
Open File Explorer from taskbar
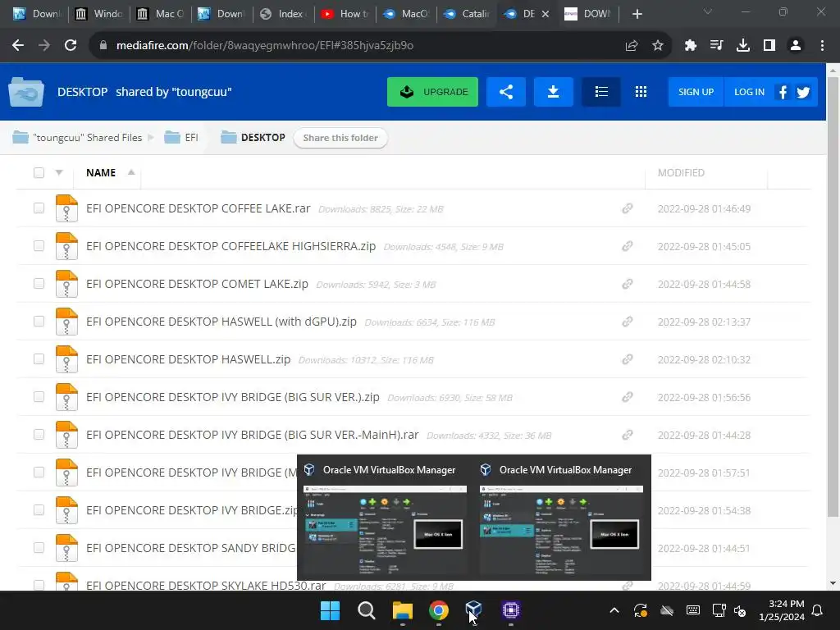(x=402, y=610)
